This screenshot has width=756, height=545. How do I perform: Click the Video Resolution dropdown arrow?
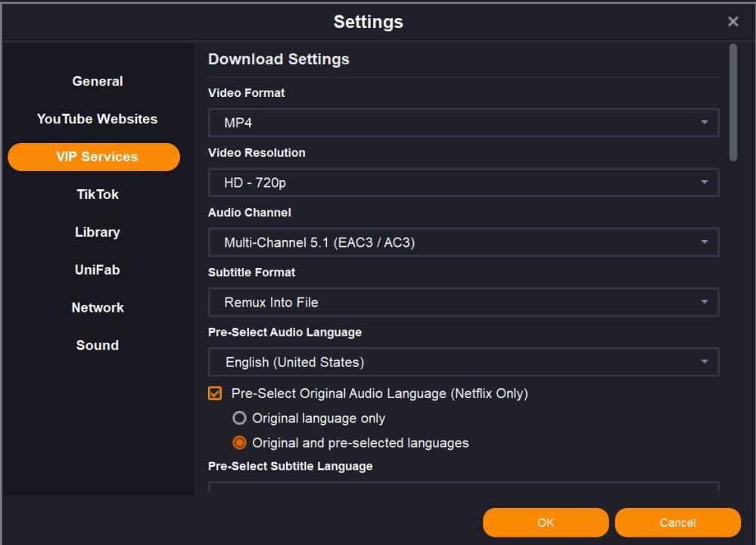coord(705,182)
